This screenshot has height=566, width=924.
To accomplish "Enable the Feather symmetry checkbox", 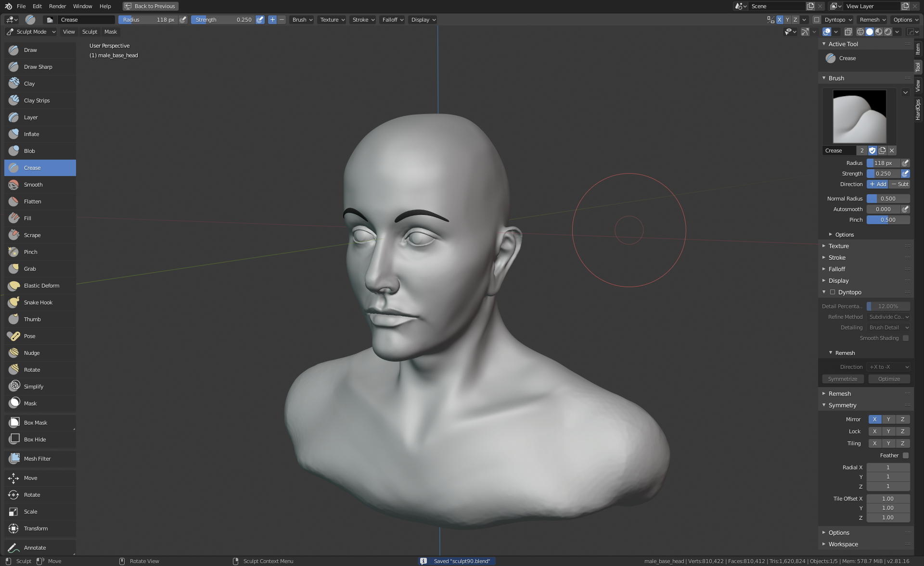I will pyautogui.click(x=906, y=455).
